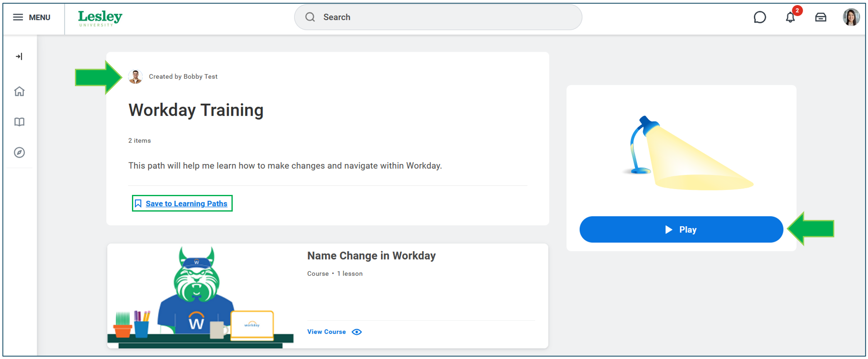
Task: Click the 'Created by Bobby Test' text
Action: (x=183, y=77)
